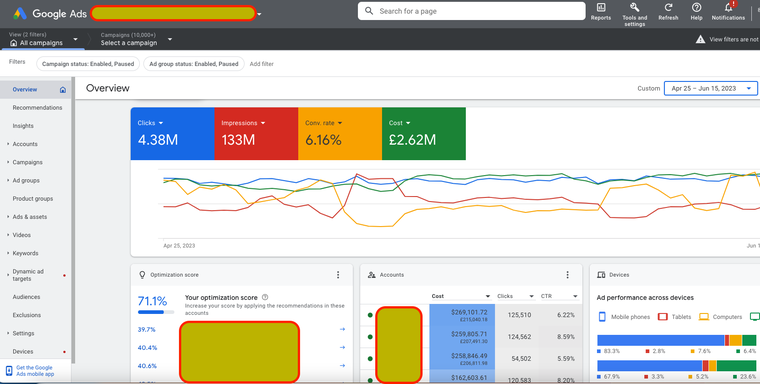The width and height of the screenshot is (760, 384).
Task: Open the custom date range dropdown
Action: 711,88
